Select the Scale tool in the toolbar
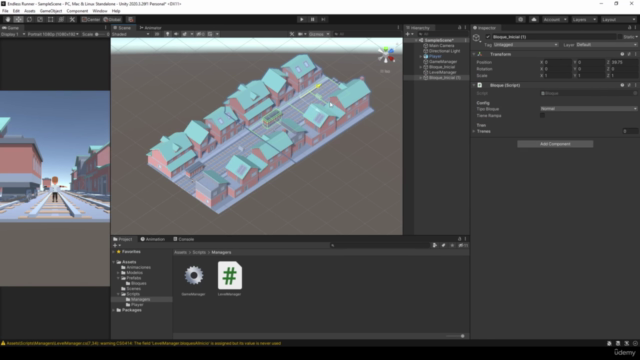The height and width of the screenshot is (360, 640). pyautogui.click(x=40, y=19)
